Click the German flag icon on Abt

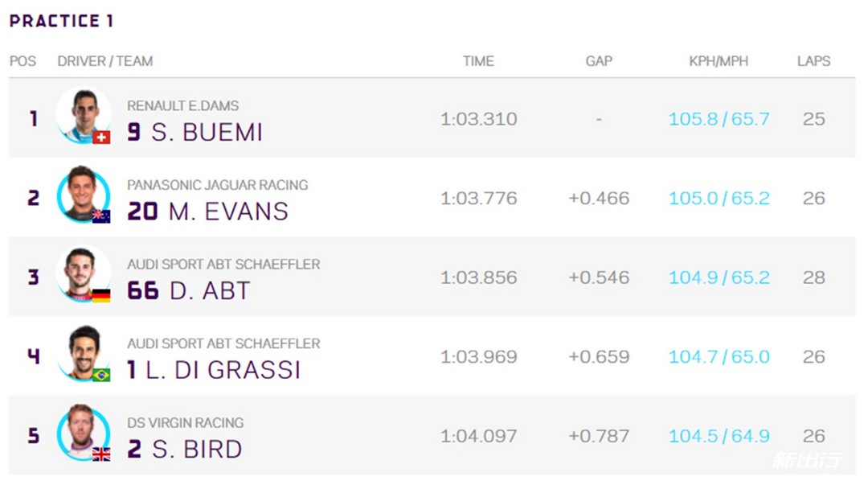pos(101,295)
